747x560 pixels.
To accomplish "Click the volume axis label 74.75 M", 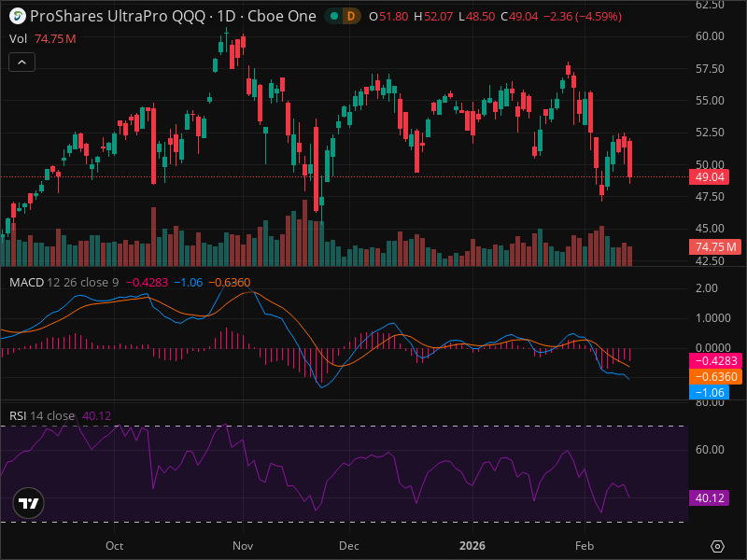I will point(715,246).
